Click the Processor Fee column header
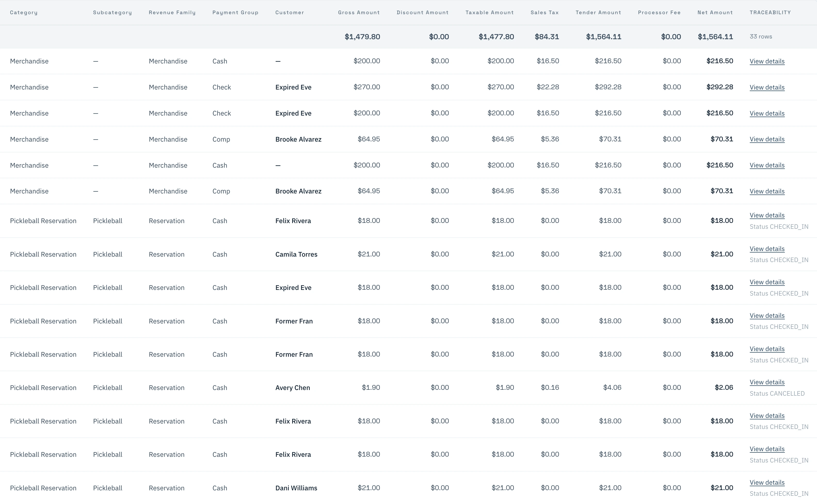 tap(659, 12)
